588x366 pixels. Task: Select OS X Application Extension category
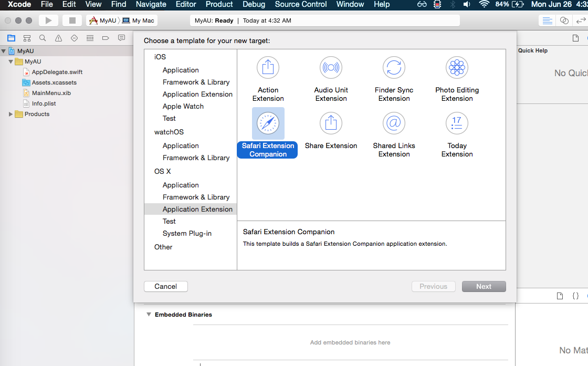[x=191, y=209]
